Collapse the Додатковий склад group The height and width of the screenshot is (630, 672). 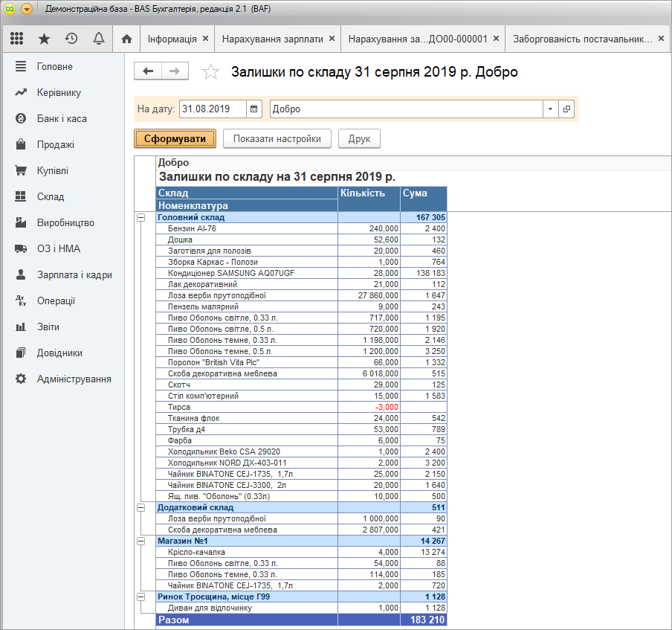point(140,507)
